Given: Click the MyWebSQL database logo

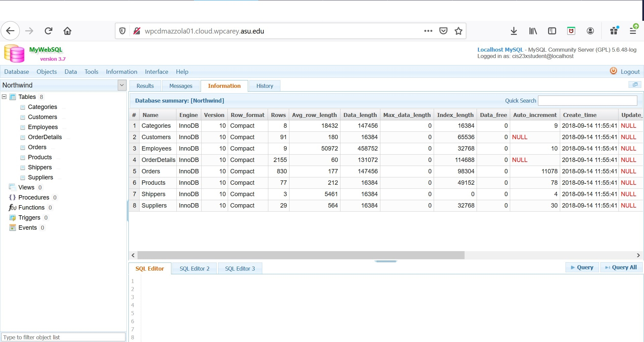Looking at the screenshot, I should point(14,54).
